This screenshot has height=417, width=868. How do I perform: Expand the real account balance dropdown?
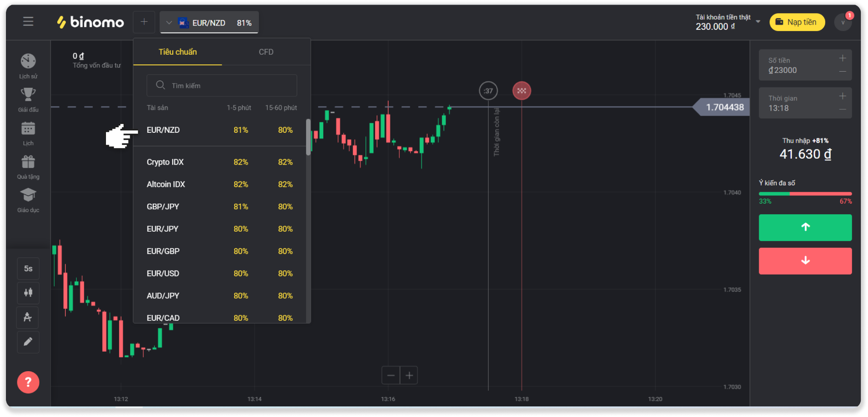758,22
